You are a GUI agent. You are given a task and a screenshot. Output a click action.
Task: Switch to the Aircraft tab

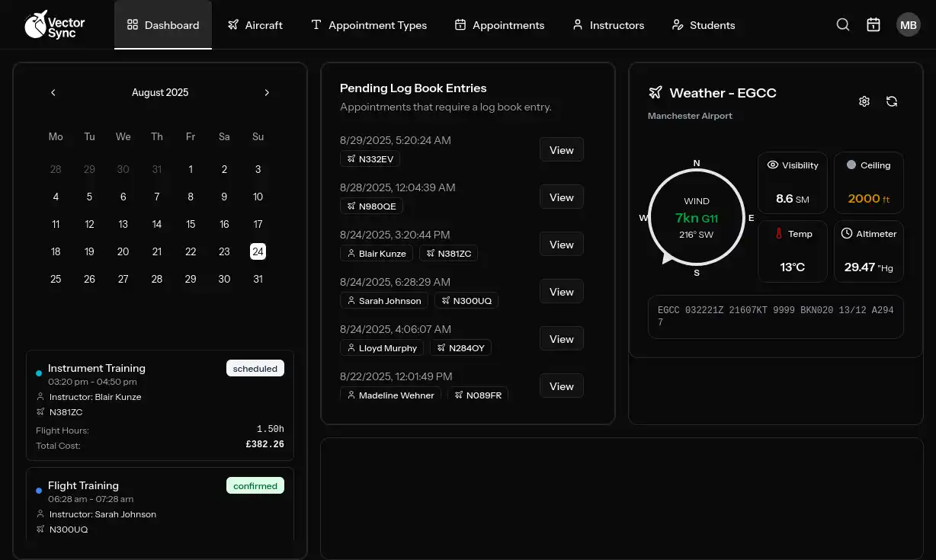(x=255, y=25)
